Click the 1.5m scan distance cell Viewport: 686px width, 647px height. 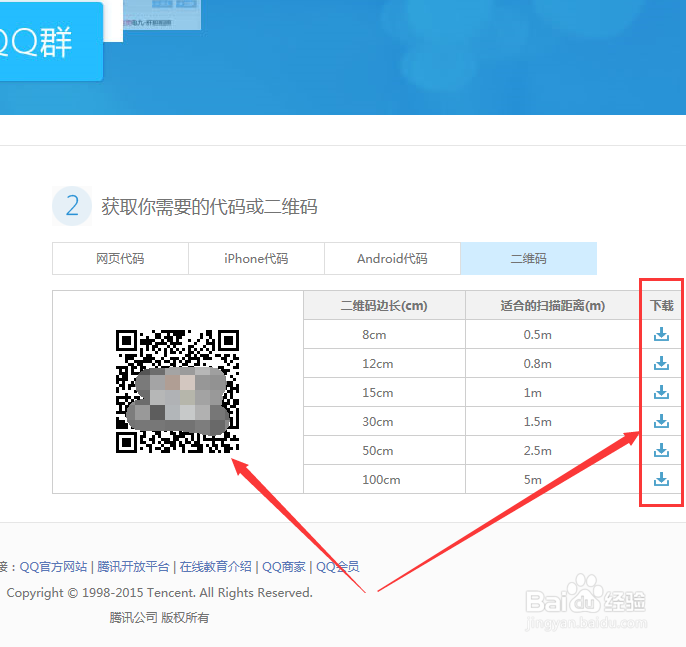[x=553, y=421]
